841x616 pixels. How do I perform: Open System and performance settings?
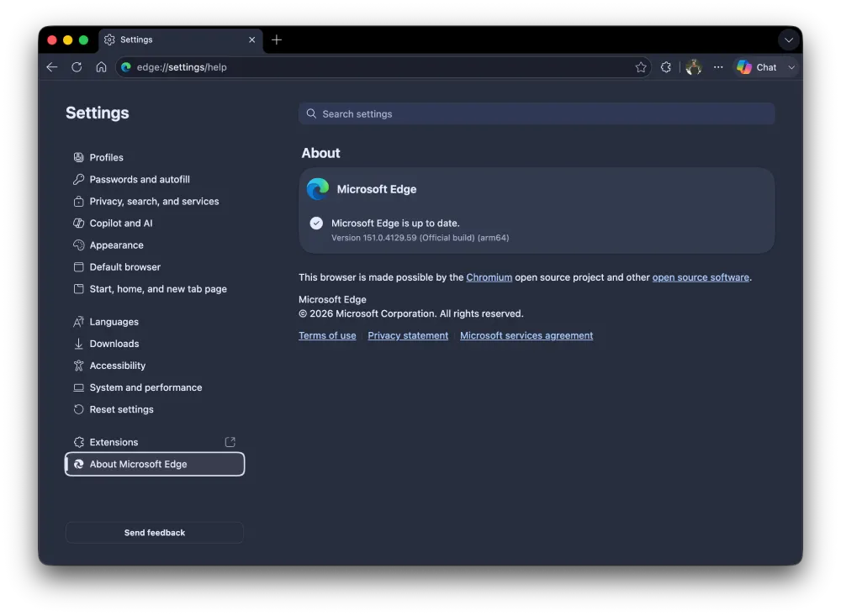coord(155,387)
